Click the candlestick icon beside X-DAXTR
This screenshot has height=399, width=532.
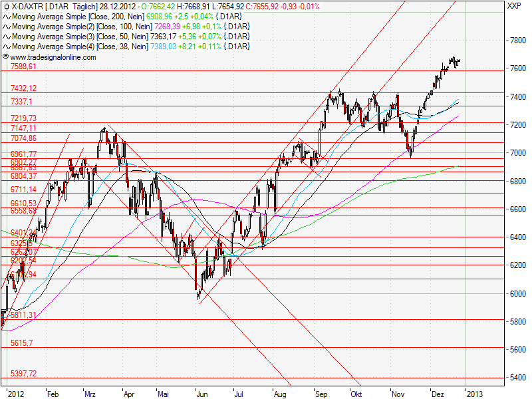pos(6,7)
